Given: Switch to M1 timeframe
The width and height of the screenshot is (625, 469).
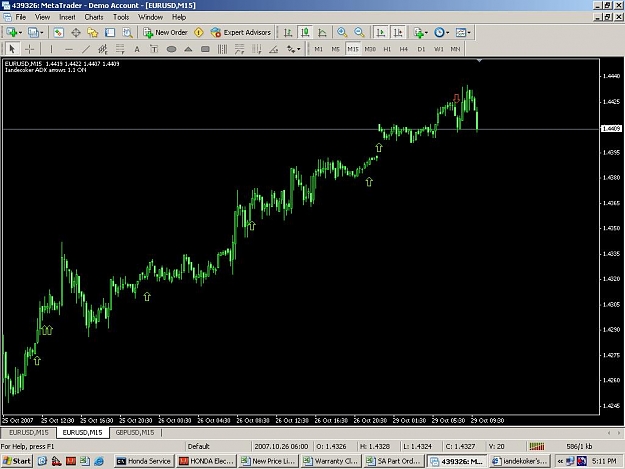Looking at the screenshot, I should click(x=318, y=49).
